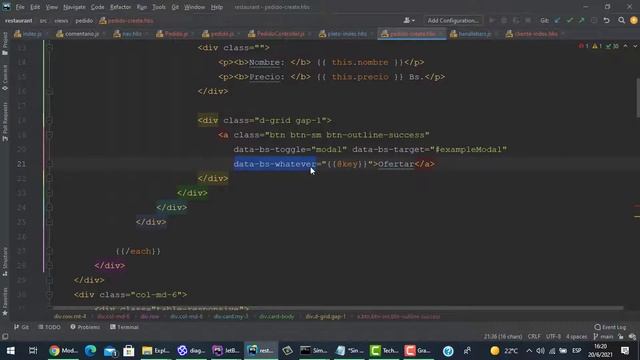Open Microsoft Store from the taskbar
The image size is (640, 360).
click(129, 351)
